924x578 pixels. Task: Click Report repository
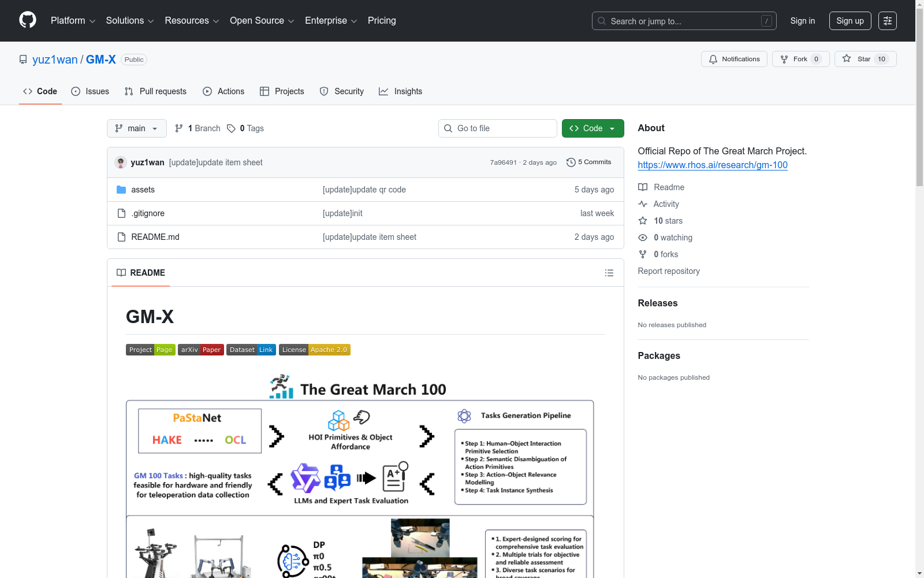tap(669, 271)
